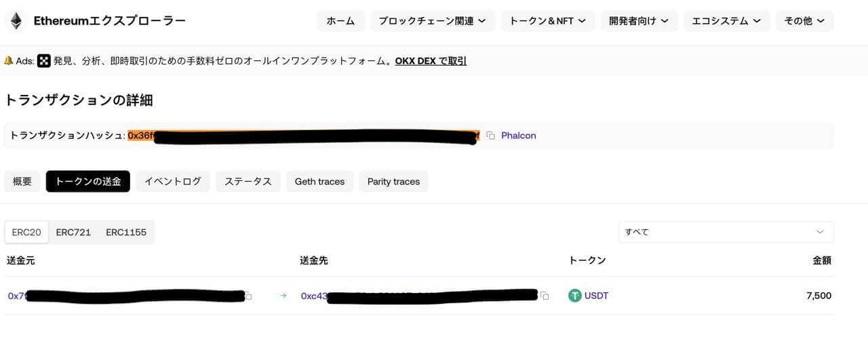The height and width of the screenshot is (337, 868).
Task: Open the Geth traces tab
Action: click(x=319, y=181)
